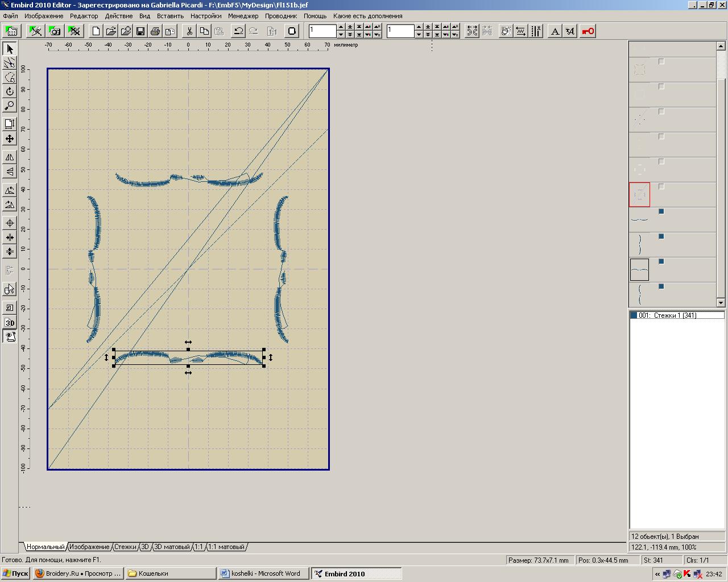Open the lettering 'A' text tool

(555, 31)
